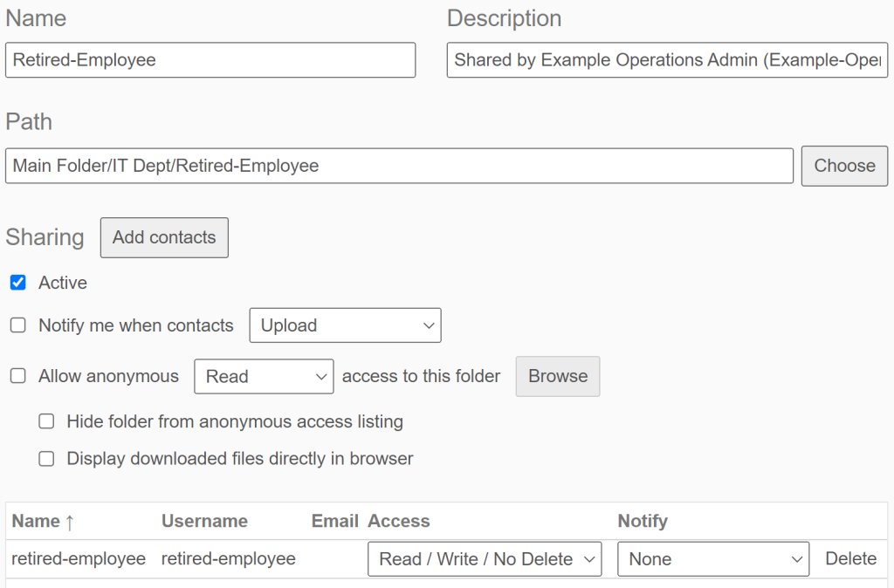Open the Access dropdown for retired-employee
This screenshot has height=588, width=894.
485,558
